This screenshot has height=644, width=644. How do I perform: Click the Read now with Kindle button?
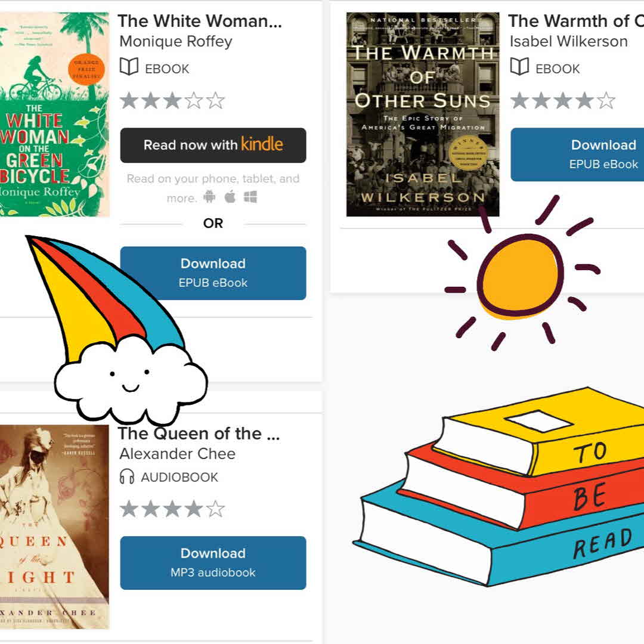click(213, 145)
